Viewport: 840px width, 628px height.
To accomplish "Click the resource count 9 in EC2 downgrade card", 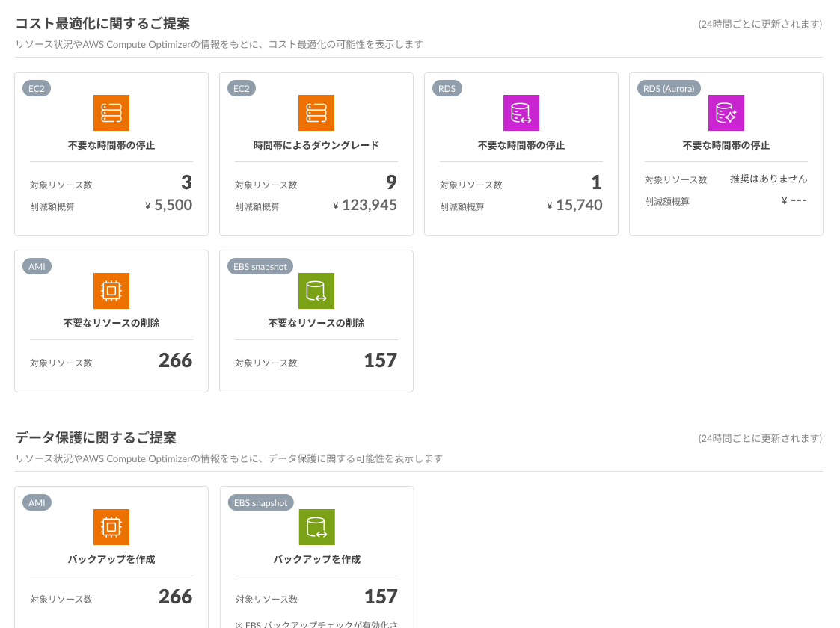I will pyautogui.click(x=391, y=182).
